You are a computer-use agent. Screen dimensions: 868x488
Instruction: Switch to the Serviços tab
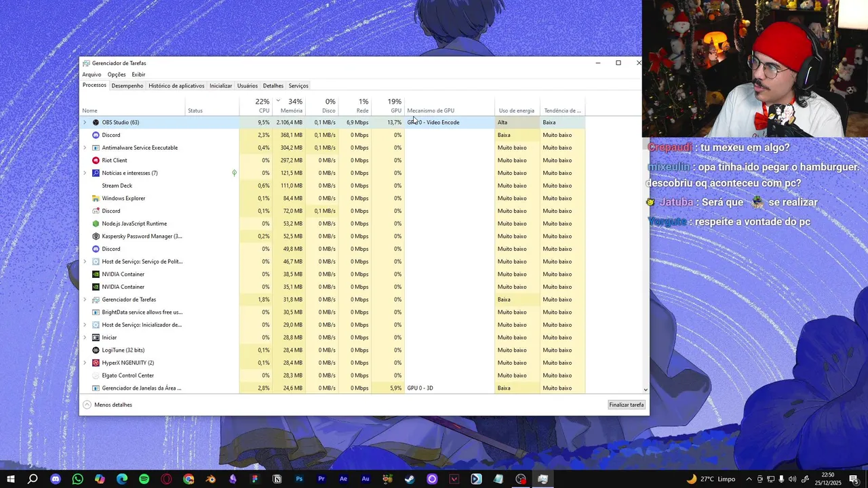[298, 86]
